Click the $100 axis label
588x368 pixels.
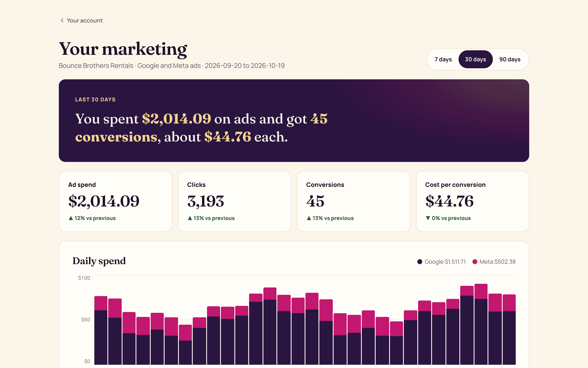pos(84,278)
